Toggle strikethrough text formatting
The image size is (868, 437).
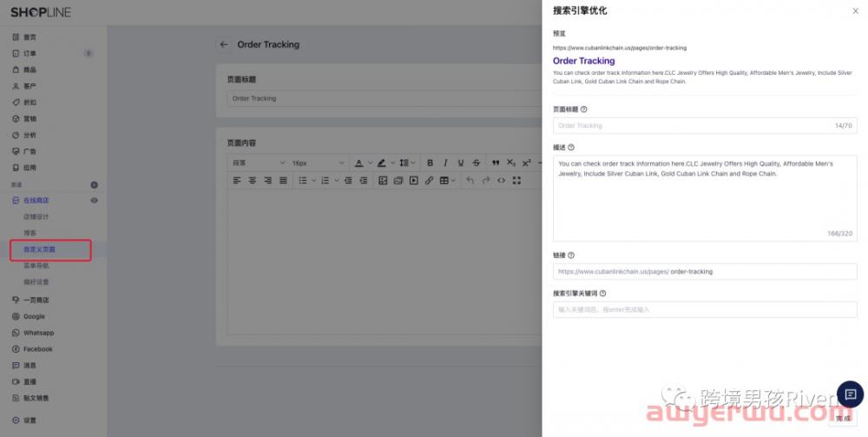click(x=476, y=162)
